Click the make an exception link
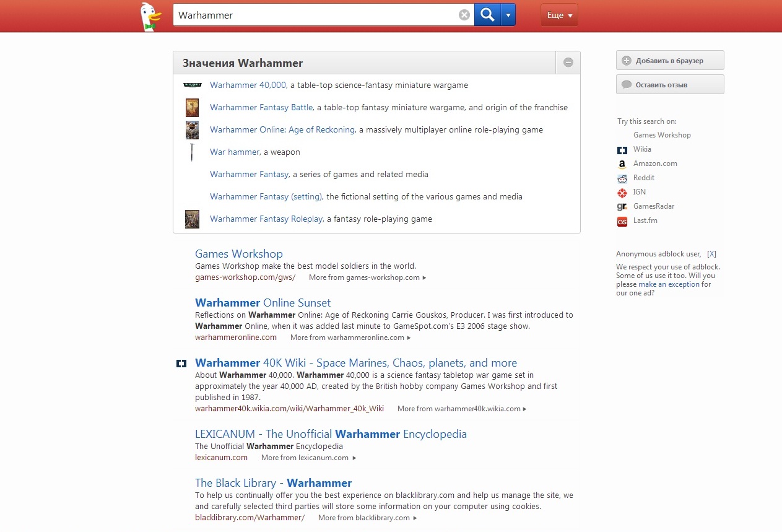 [x=669, y=284]
